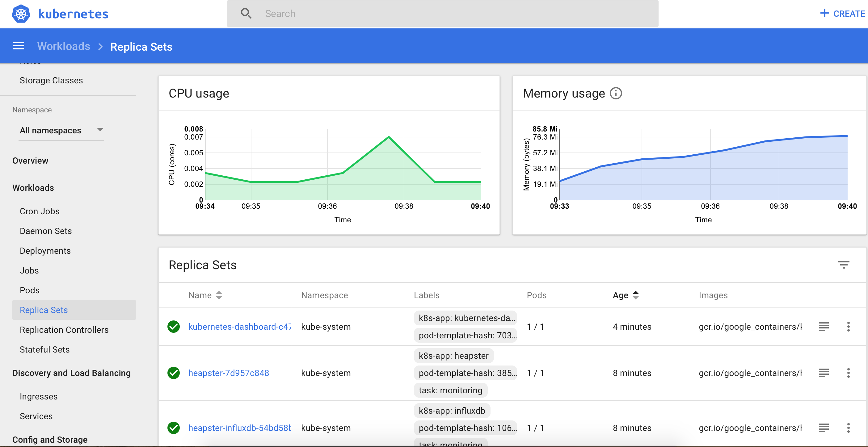Image resolution: width=868 pixels, height=447 pixels.
Task: Select Replica Sets in sidebar
Action: [74, 310]
